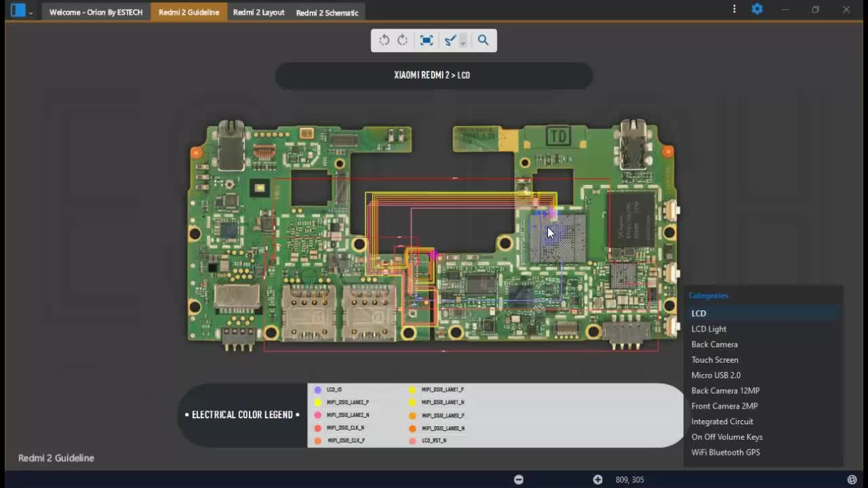Open the Redmi 2 Schematic tab

tap(327, 12)
